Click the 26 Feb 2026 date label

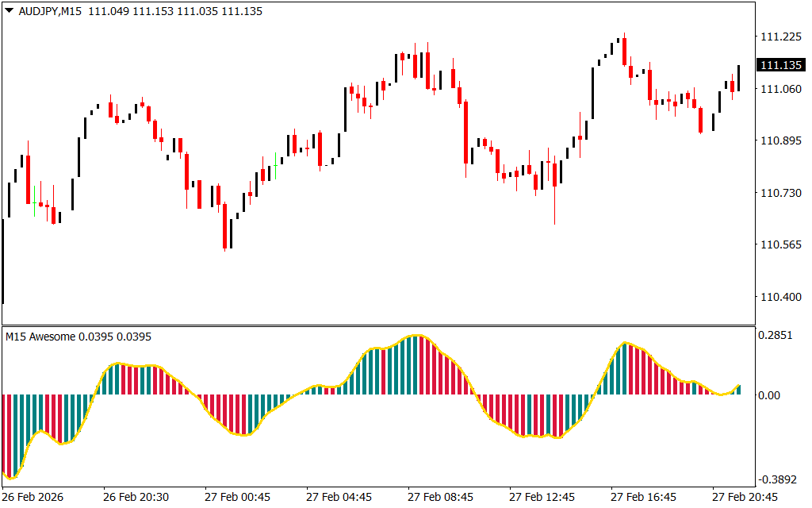(x=33, y=497)
